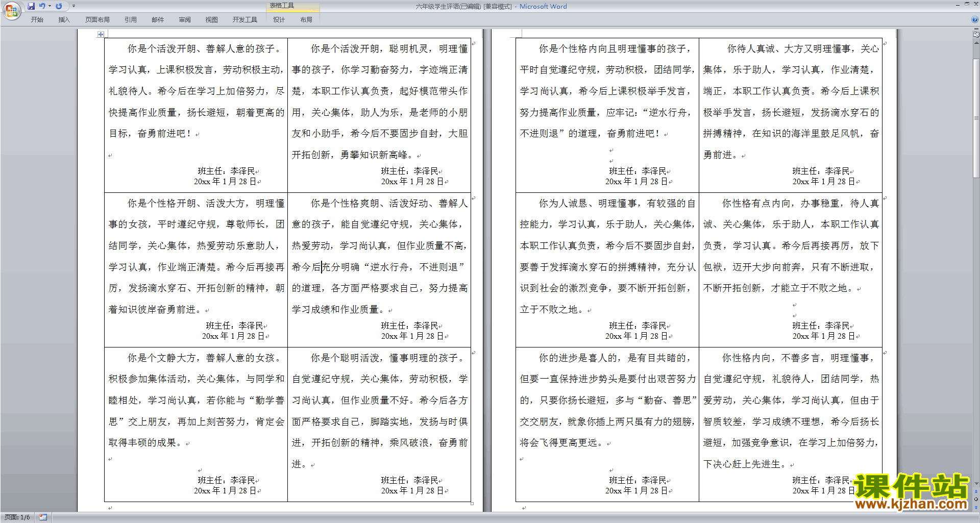Open Word Help with question mark icon
980x523 pixels.
coord(975,19)
